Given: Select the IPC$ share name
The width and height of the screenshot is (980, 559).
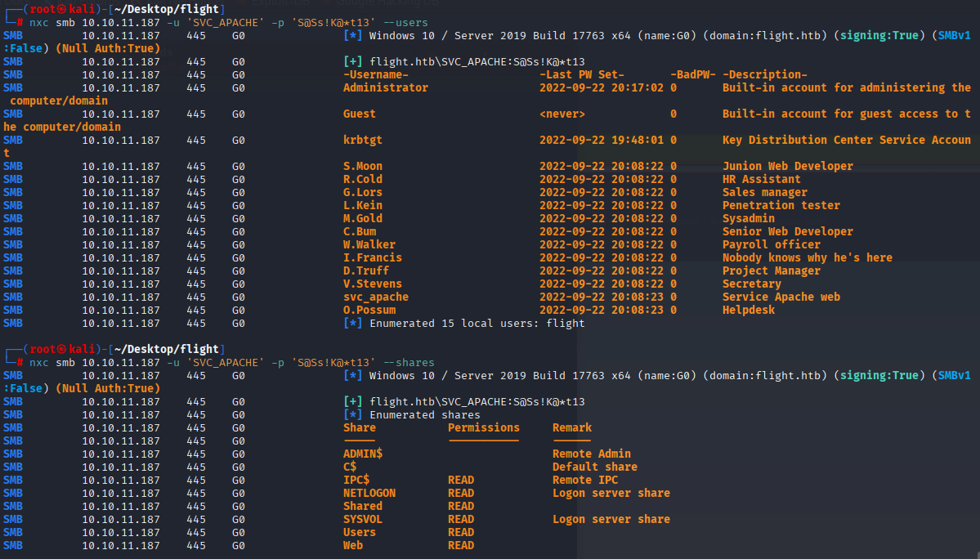Looking at the screenshot, I should pyautogui.click(x=356, y=481).
